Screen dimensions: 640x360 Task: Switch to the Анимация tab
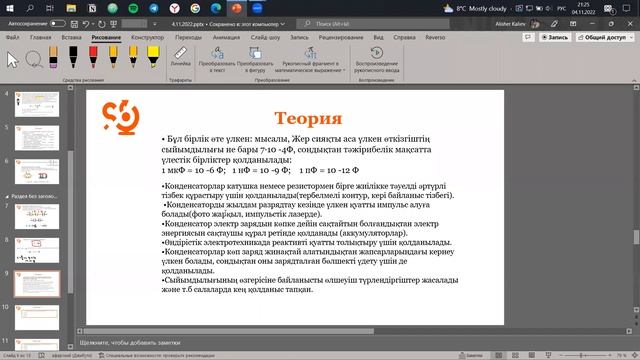(x=226, y=37)
